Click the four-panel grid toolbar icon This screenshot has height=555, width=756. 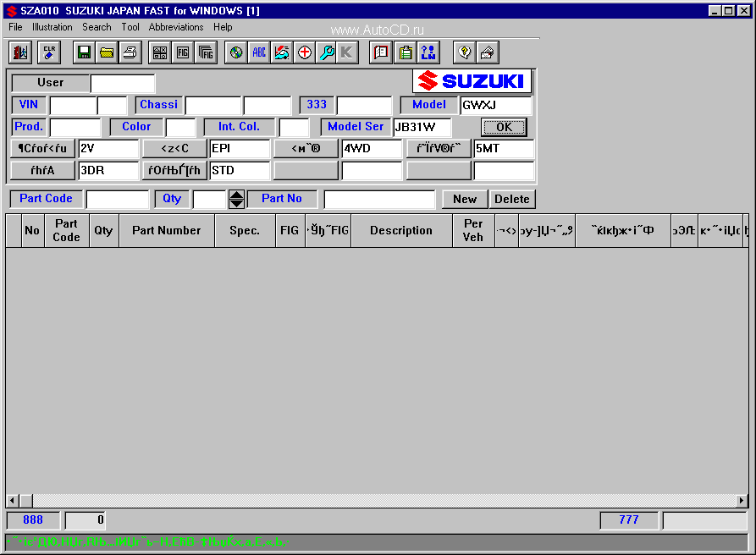(x=160, y=52)
